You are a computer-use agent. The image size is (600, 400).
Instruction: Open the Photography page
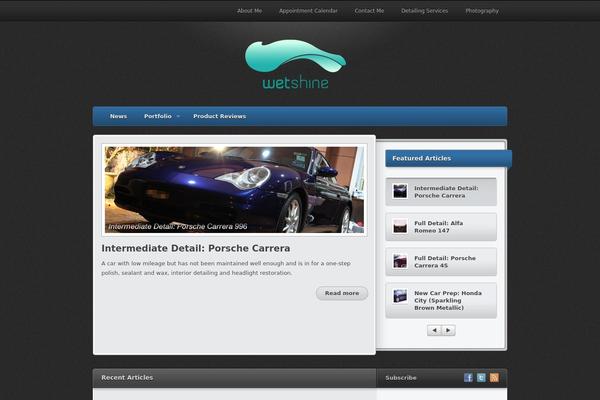coord(482,11)
